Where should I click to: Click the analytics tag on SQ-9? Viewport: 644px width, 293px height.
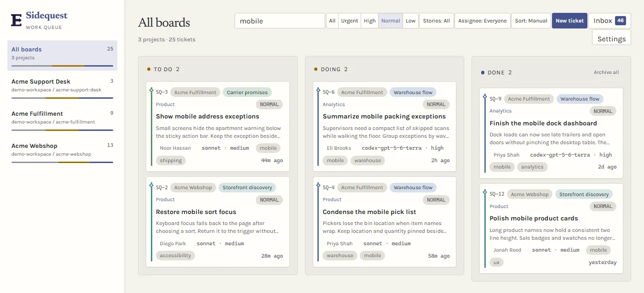tap(532, 167)
